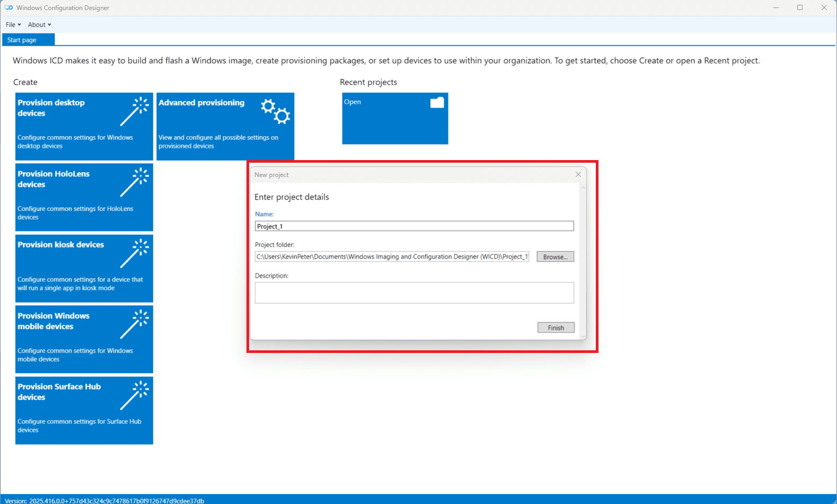Switch to the Start page tab
Image resolution: width=837 pixels, height=504 pixels.
[x=22, y=40]
